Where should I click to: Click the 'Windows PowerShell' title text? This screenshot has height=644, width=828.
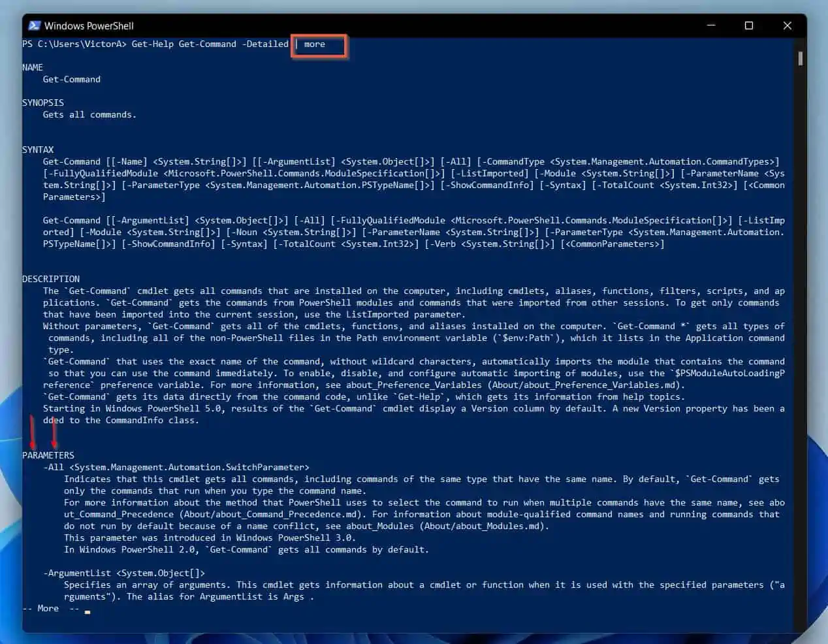click(x=89, y=25)
